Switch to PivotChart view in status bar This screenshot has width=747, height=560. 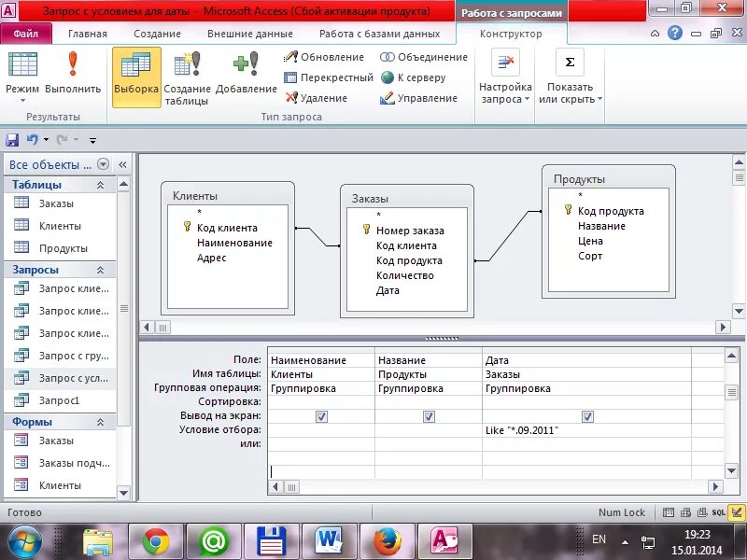pos(702,512)
